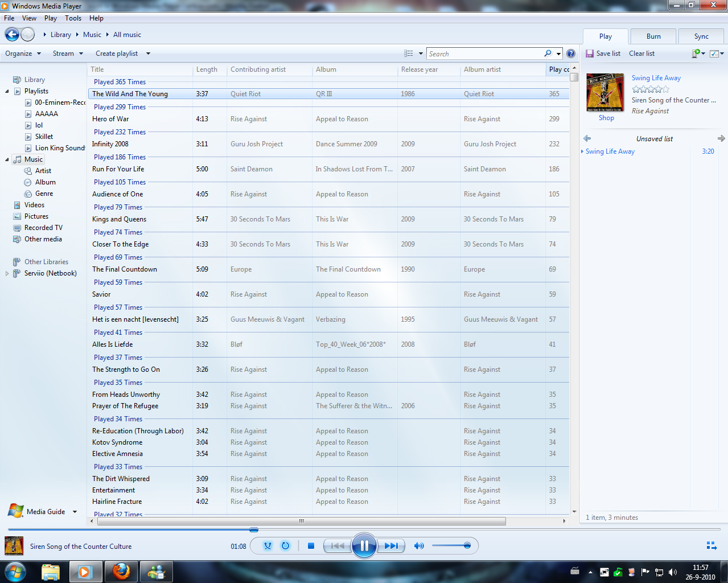Click the Played 186 Times group header
The height and width of the screenshot is (583, 728).
point(120,157)
